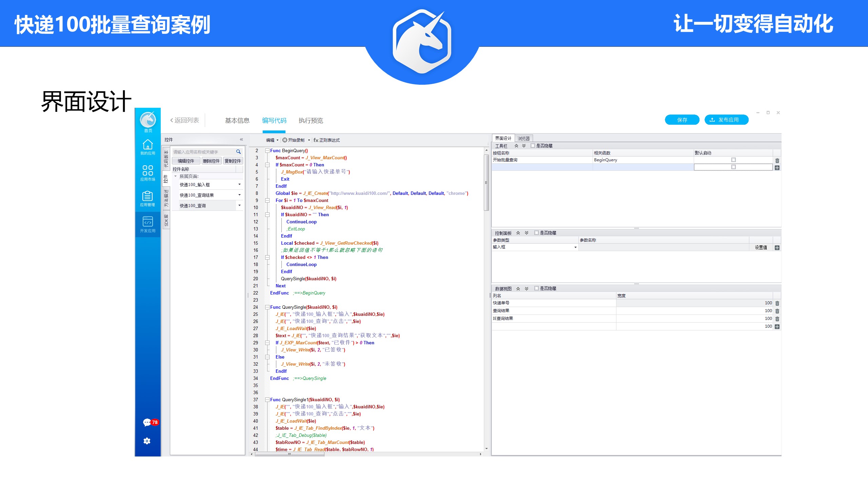This screenshot has width=868, height=488.
Task: Toggle 是否隐藏 checkbox for 工具栏
Action: click(533, 146)
